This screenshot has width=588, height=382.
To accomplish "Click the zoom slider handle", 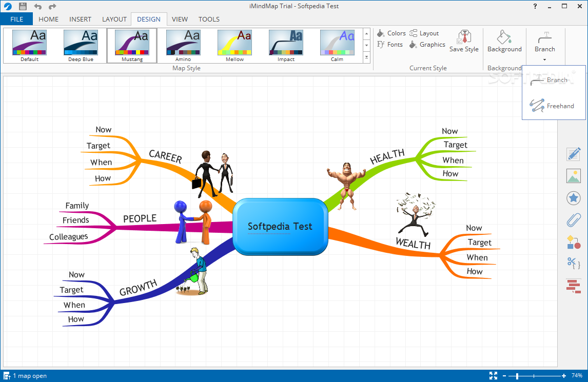I will tap(517, 376).
